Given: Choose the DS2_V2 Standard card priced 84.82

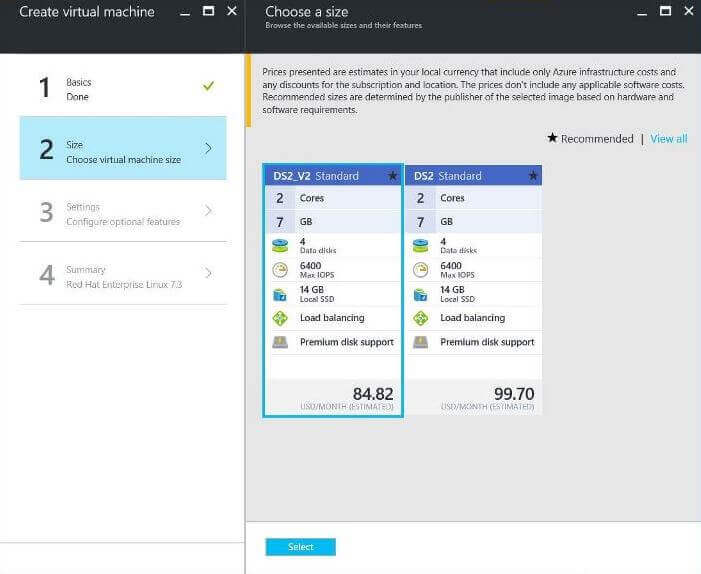Looking at the screenshot, I should [333, 291].
